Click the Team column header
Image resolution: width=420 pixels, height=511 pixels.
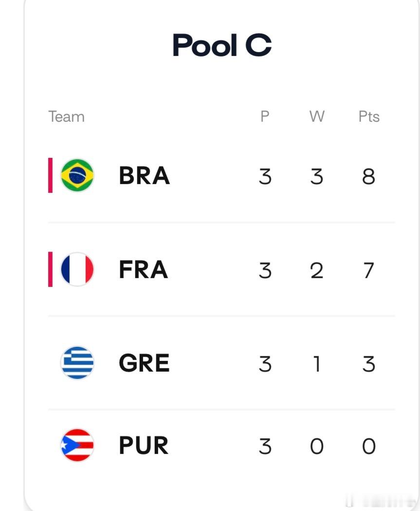[x=66, y=117]
